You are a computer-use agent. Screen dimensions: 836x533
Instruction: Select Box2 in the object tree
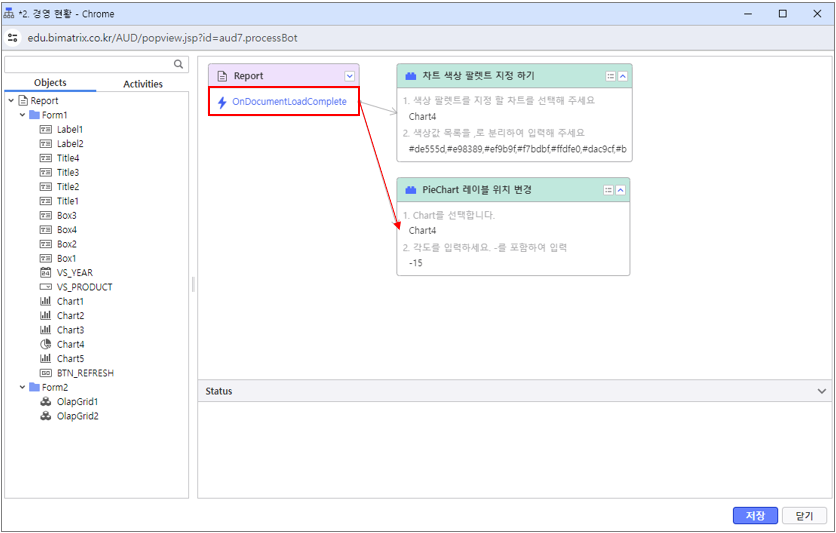(67, 245)
